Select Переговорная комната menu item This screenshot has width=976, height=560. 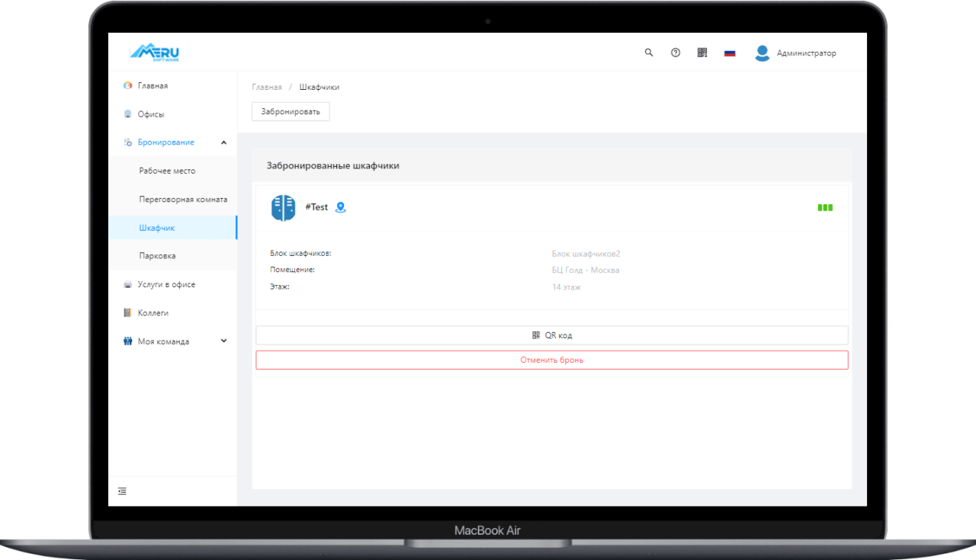183,199
